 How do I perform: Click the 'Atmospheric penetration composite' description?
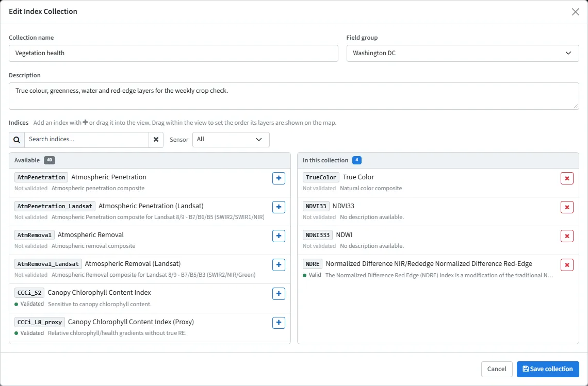[98, 188]
